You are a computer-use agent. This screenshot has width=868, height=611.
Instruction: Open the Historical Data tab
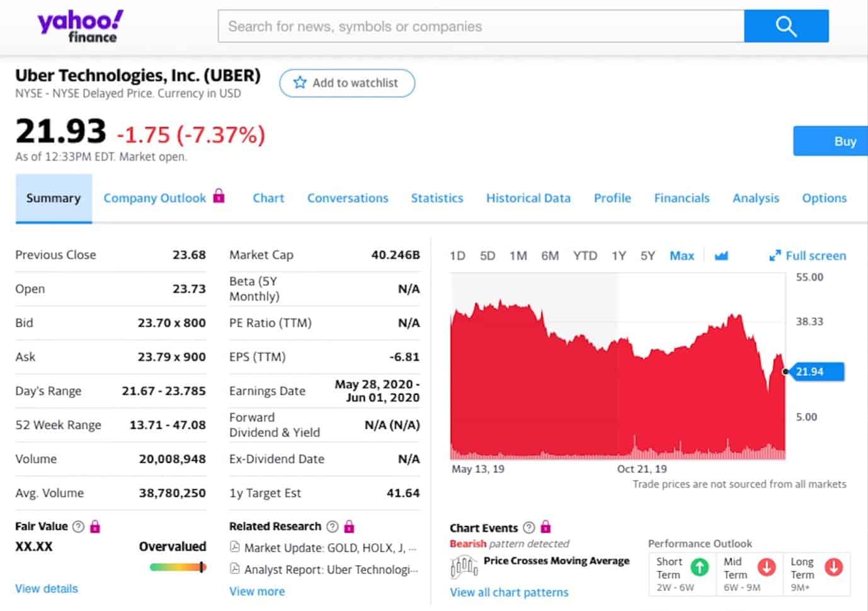point(528,198)
